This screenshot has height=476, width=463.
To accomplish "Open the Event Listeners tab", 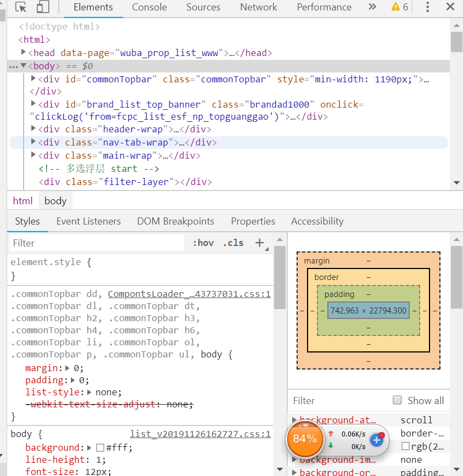I will point(88,221).
